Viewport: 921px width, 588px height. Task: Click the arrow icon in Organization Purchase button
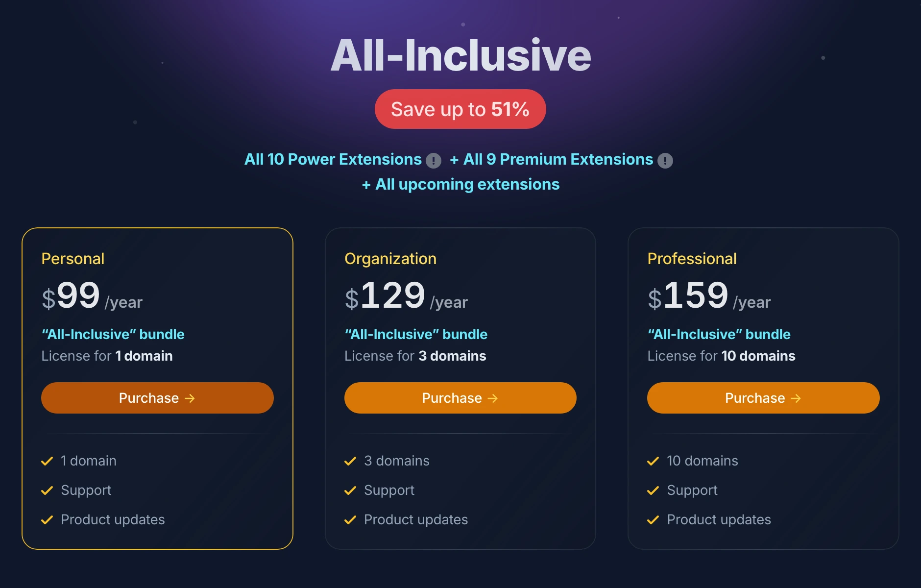tap(493, 398)
